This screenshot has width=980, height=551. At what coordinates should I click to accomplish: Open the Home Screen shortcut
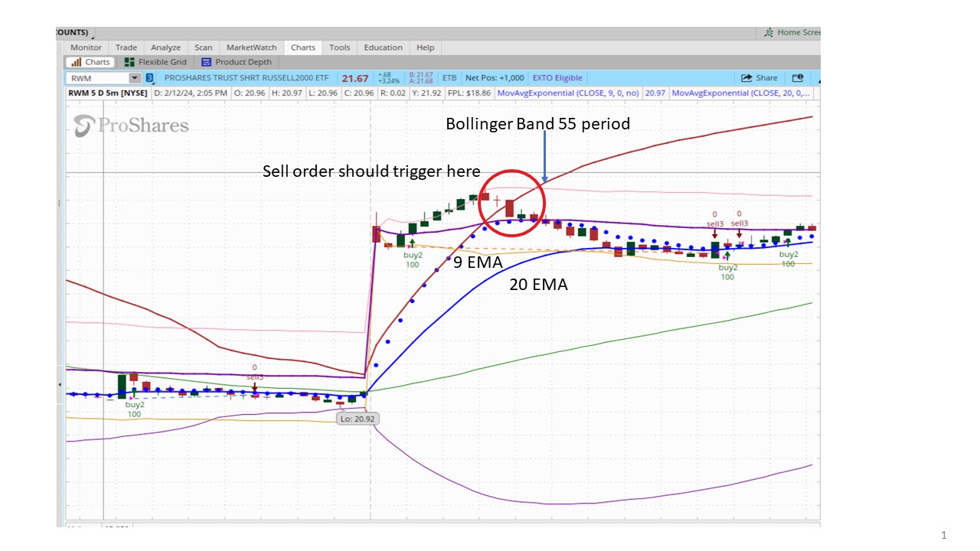point(792,33)
